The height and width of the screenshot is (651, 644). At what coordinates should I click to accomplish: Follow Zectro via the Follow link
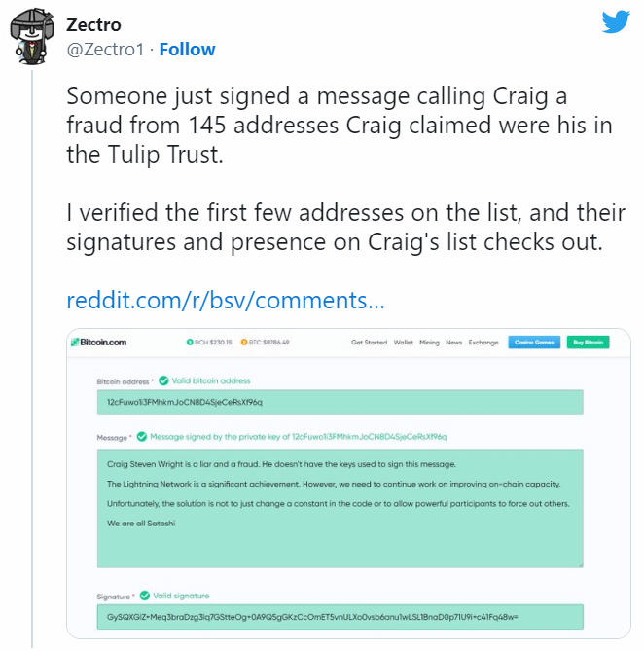pyautogui.click(x=187, y=50)
